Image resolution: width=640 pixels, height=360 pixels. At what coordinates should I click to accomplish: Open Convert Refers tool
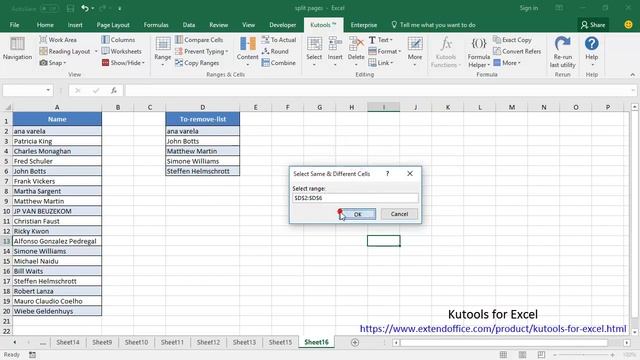[517, 51]
